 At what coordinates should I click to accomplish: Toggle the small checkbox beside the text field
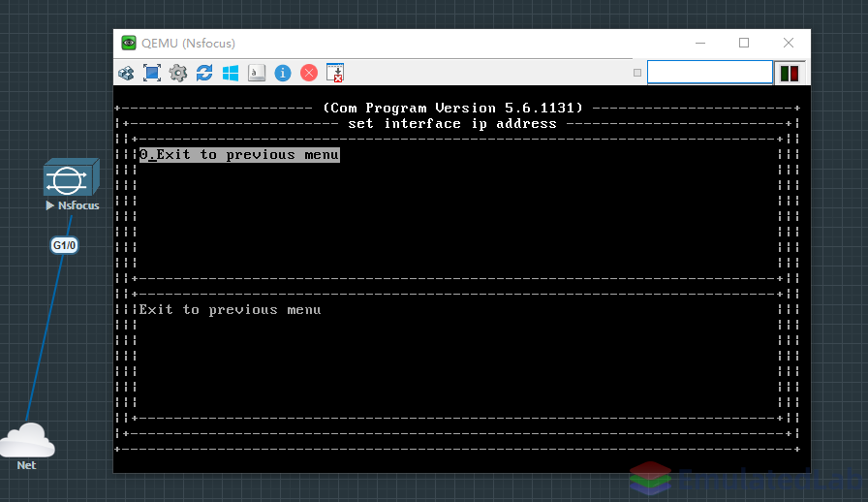click(637, 73)
